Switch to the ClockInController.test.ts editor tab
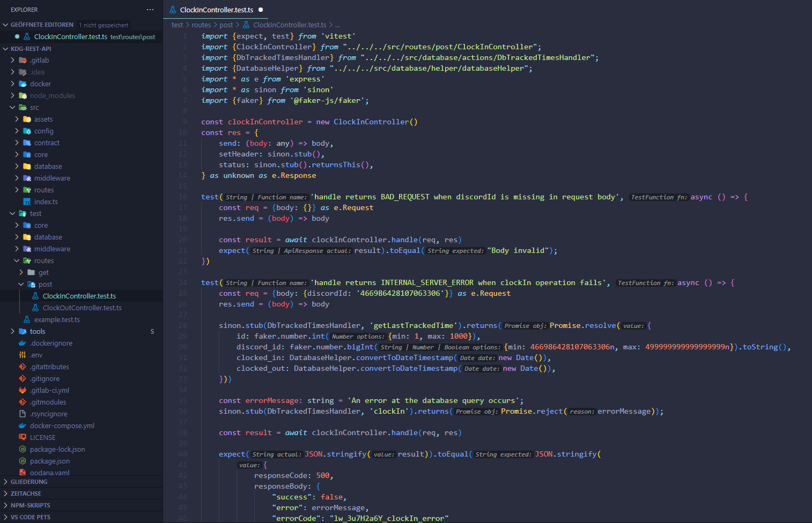 click(x=216, y=10)
